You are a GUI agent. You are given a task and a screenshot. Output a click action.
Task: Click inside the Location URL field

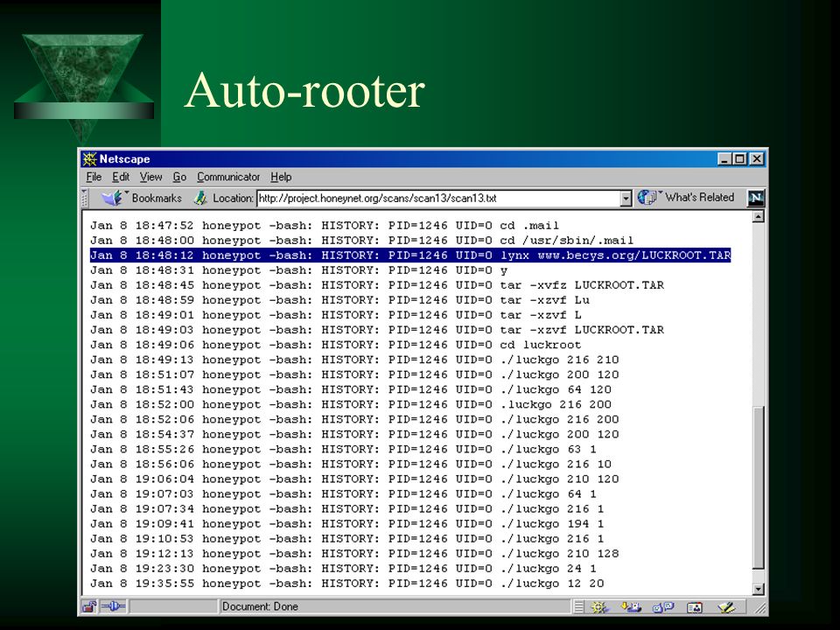tap(438, 199)
